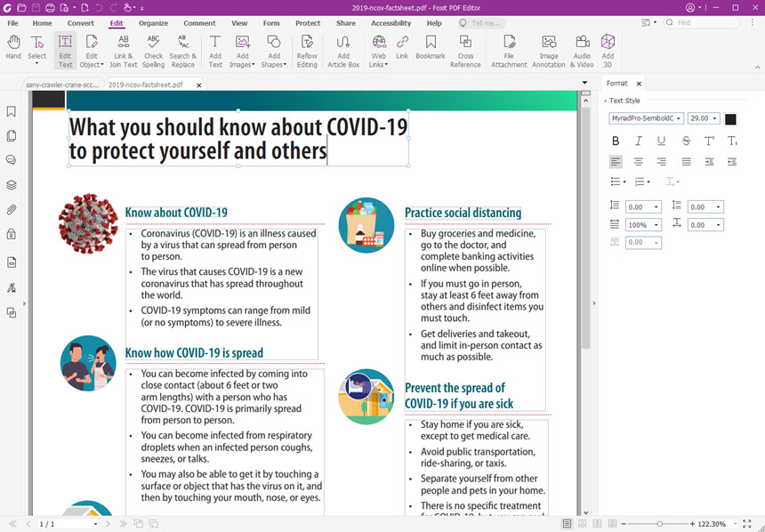
Task: Collapse the Text Style section
Action: point(606,101)
